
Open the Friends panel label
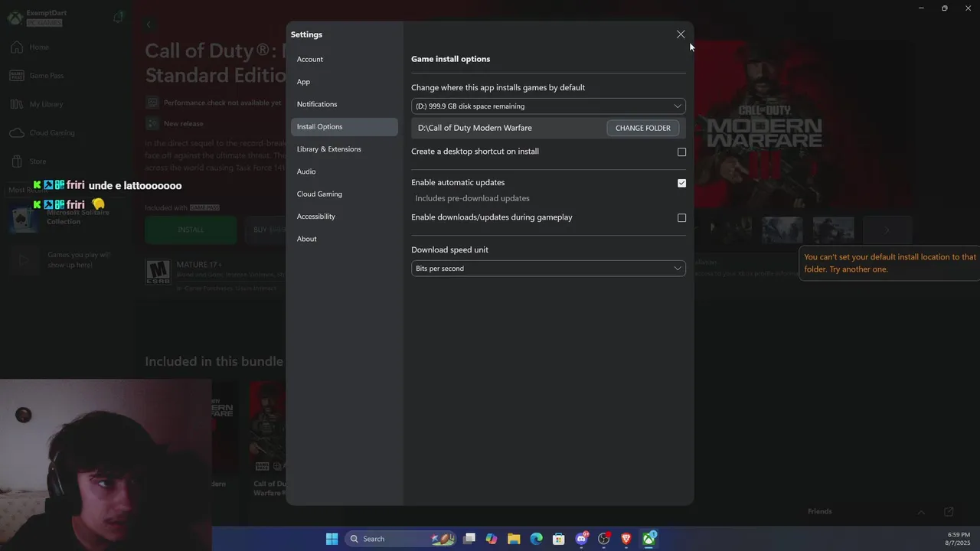coord(819,511)
